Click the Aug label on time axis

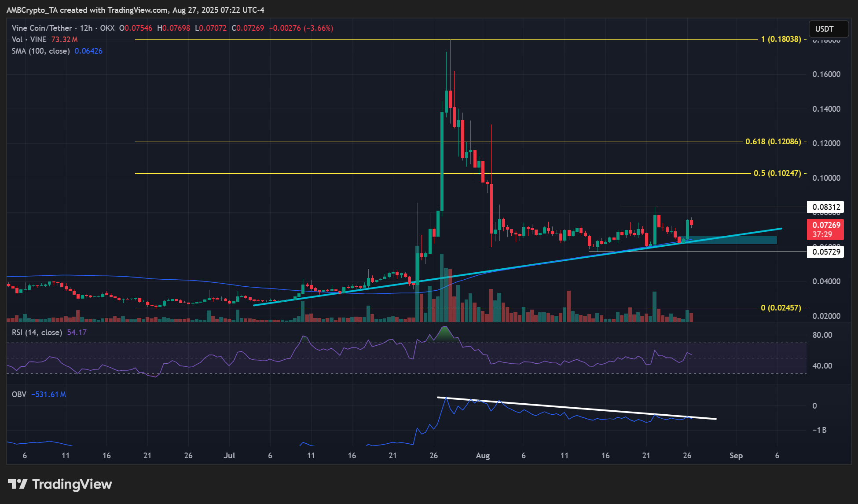click(483, 456)
